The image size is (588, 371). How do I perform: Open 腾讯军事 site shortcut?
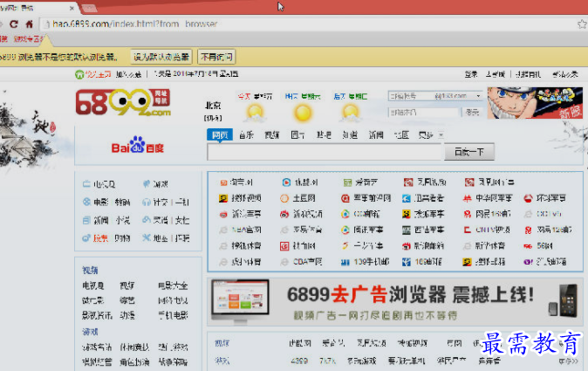coord(362,230)
